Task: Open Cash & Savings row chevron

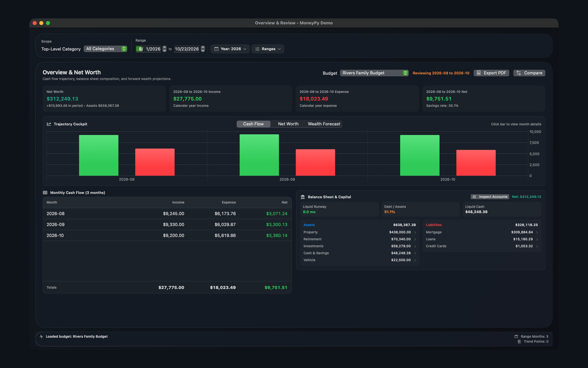Action: [415, 253]
